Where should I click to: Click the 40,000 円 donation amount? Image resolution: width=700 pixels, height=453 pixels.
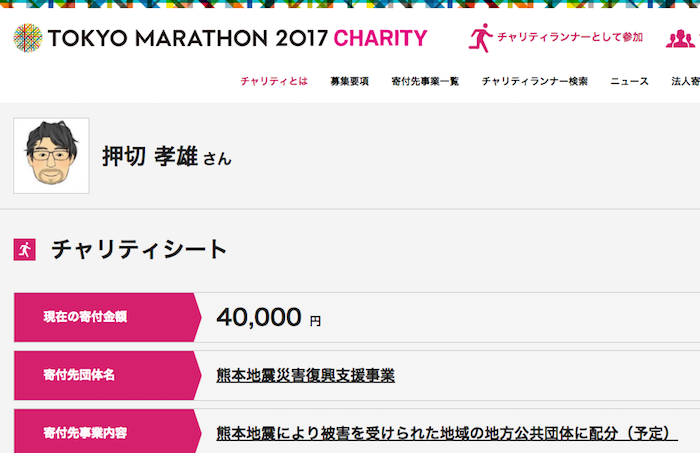point(268,317)
